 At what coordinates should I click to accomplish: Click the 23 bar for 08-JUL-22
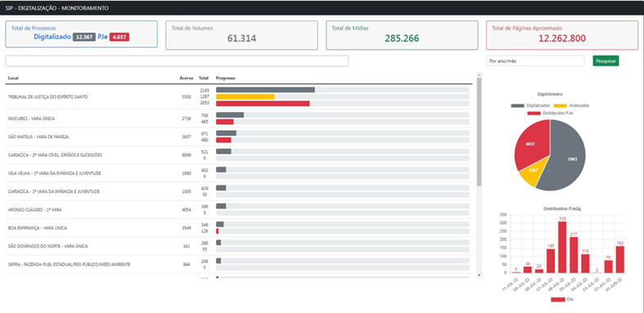[539, 270]
